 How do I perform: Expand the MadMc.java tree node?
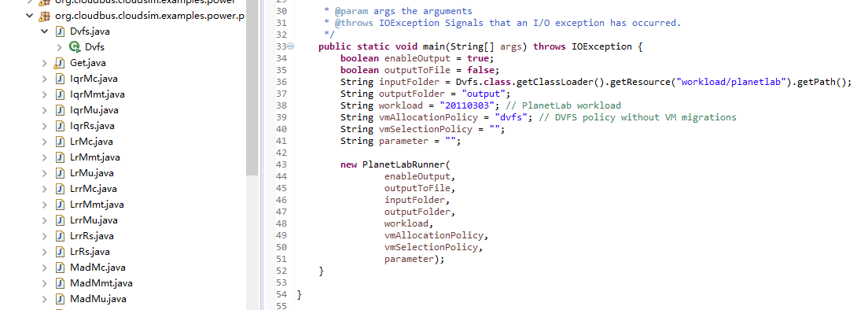[x=45, y=268]
